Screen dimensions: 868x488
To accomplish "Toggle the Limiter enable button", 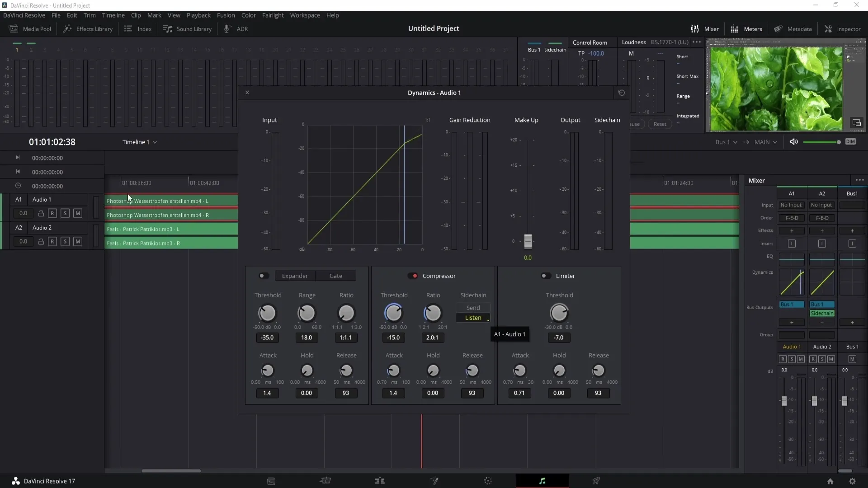I will [545, 275].
